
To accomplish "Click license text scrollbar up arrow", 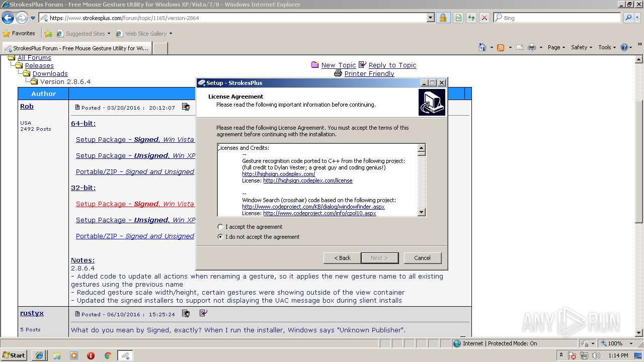I will click(422, 148).
